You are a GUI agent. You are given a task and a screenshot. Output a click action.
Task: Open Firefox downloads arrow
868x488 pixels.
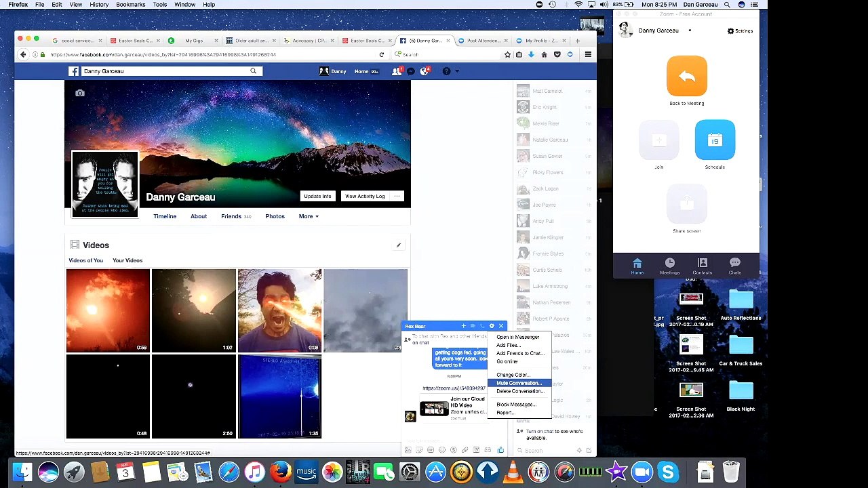[531, 55]
